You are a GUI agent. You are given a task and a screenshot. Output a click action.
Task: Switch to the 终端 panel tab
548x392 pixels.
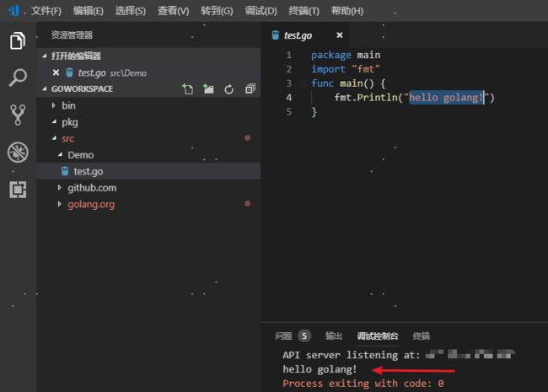(422, 336)
